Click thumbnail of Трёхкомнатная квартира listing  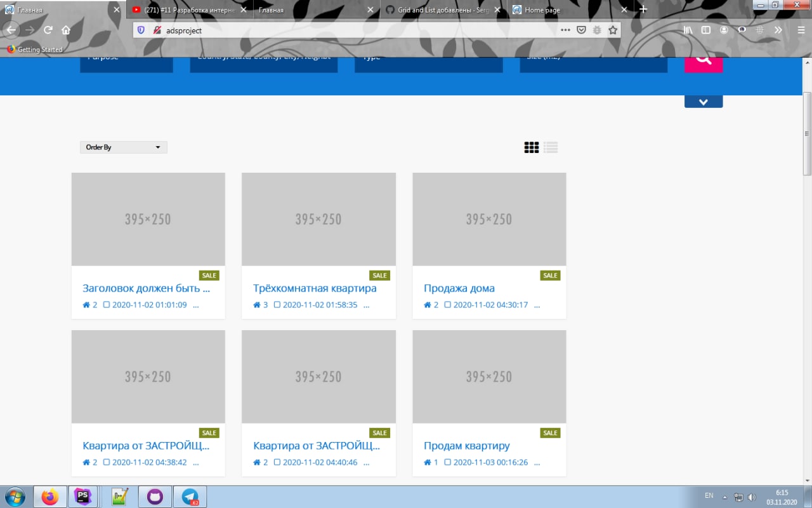[x=318, y=219]
